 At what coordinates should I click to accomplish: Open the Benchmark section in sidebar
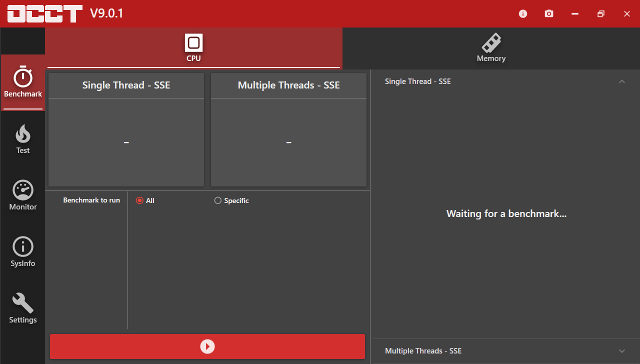pos(23,82)
